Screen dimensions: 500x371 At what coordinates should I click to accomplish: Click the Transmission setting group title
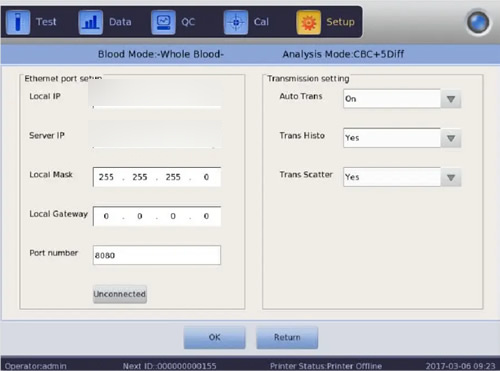(308, 79)
